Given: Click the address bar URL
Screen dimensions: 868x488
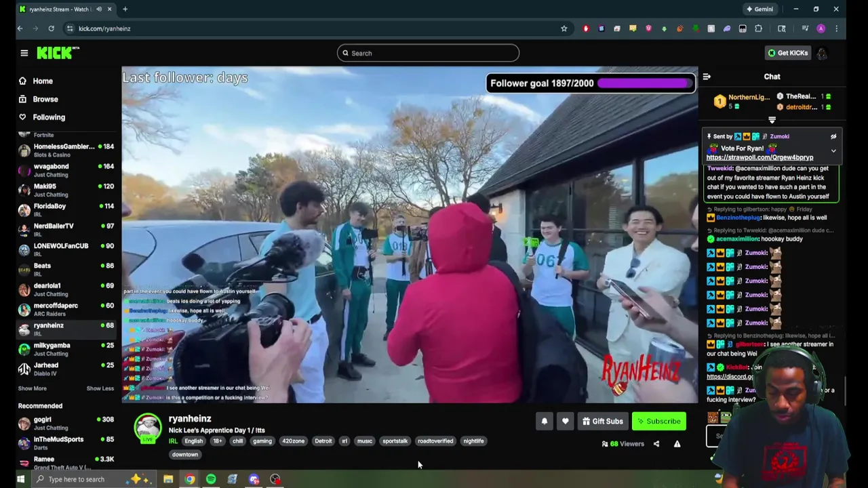Looking at the screenshot, I should (x=104, y=28).
